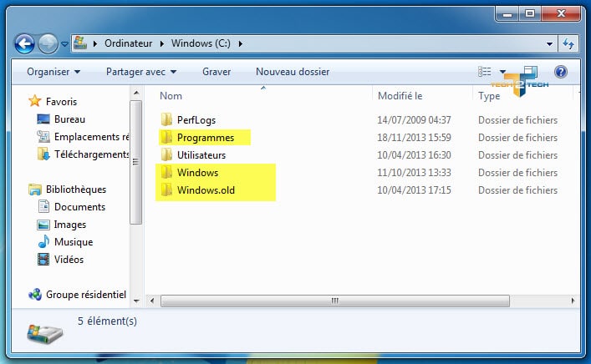The width and height of the screenshot is (591, 364).
Task: Select Bibliothèques in navigation pane
Action: click(76, 190)
